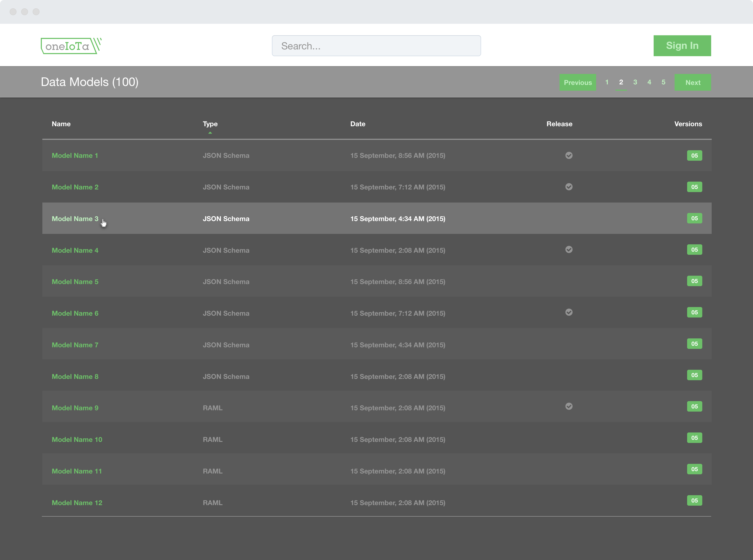Open Model Name 12 link
Screen dimensions: 753x560
[x=77, y=502]
